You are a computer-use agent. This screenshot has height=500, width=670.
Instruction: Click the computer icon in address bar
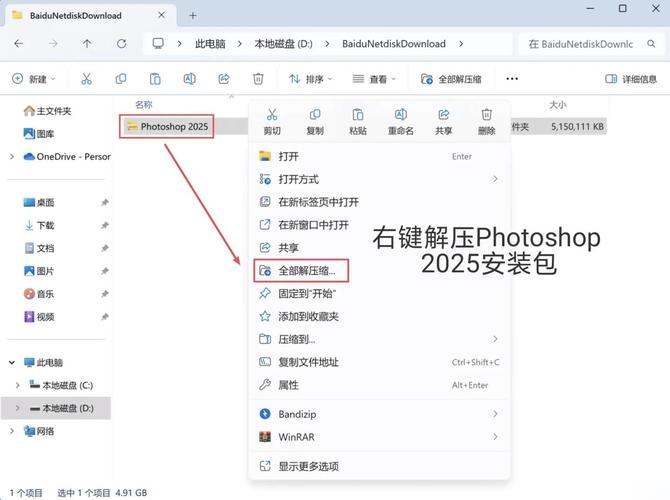pos(158,44)
